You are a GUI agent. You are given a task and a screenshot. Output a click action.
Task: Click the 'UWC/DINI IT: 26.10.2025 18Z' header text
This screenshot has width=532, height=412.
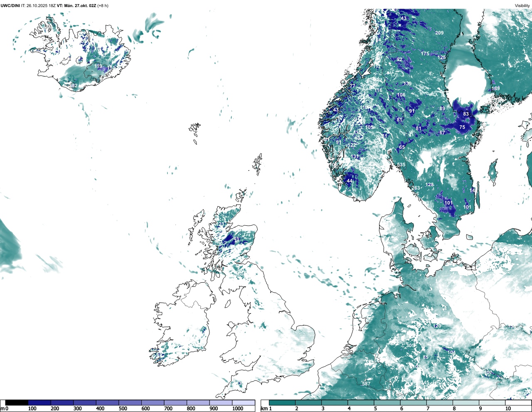tap(28, 5)
